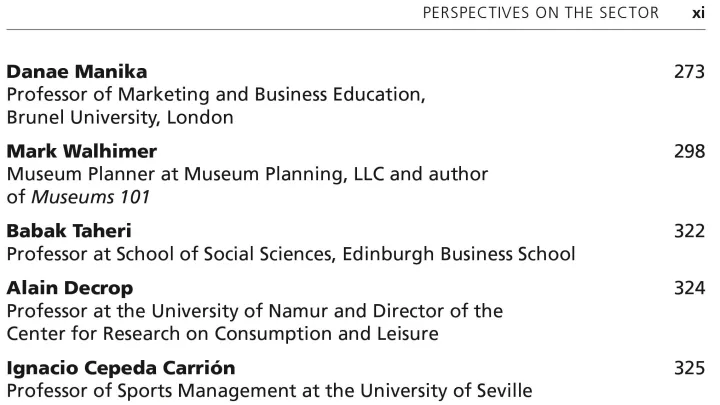
Task: Click the "Edinburgh Business School" description line
Action: point(290,254)
